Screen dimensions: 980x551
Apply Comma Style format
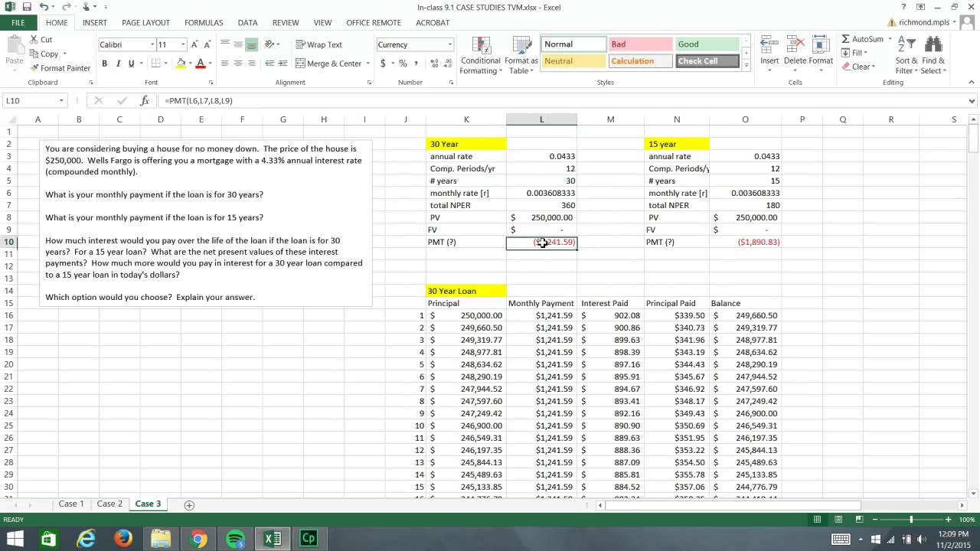[416, 64]
